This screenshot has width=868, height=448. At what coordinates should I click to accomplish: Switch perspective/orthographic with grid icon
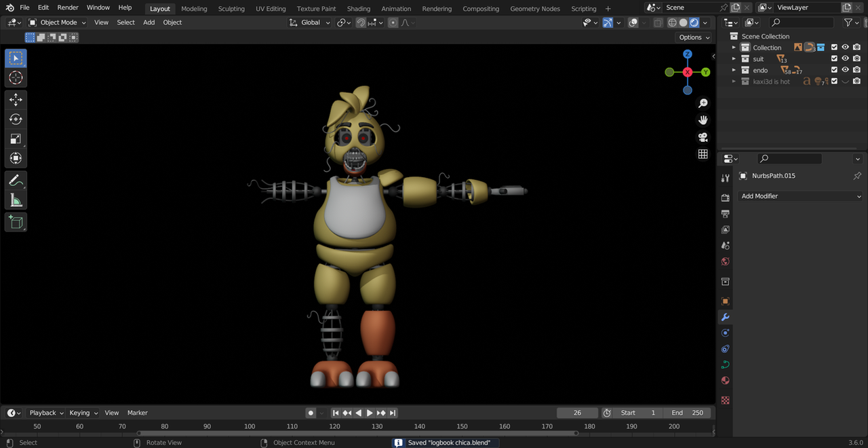(x=703, y=154)
